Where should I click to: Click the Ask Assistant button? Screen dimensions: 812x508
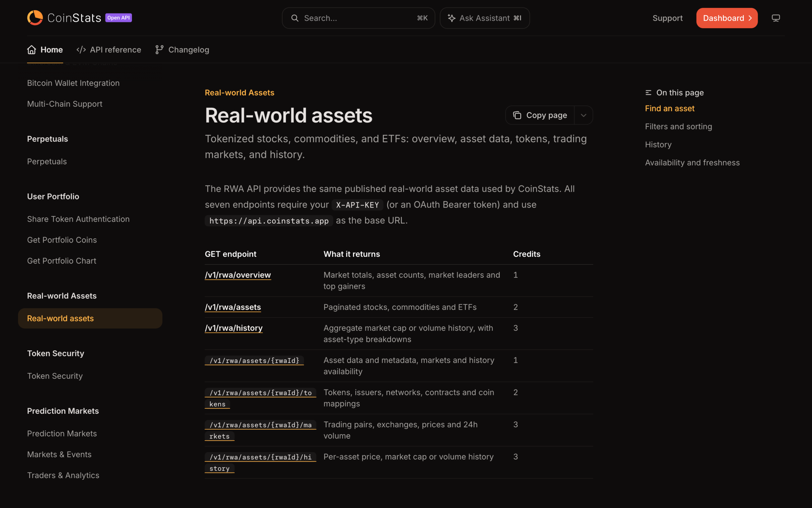click(485, 18)
